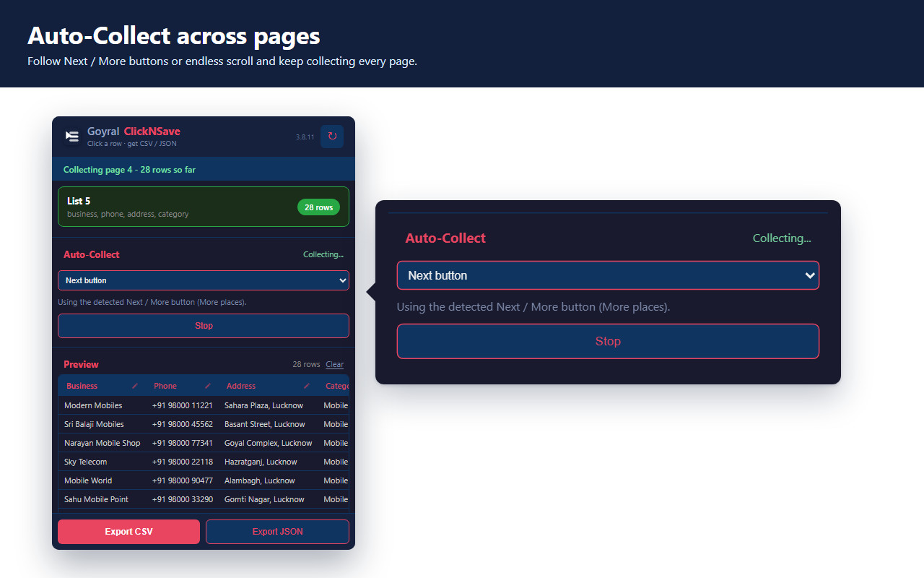Screen dimensions: 924x578
Task: Open the Next button dropdown in the enlarged callout
Action: coord(608,275)
